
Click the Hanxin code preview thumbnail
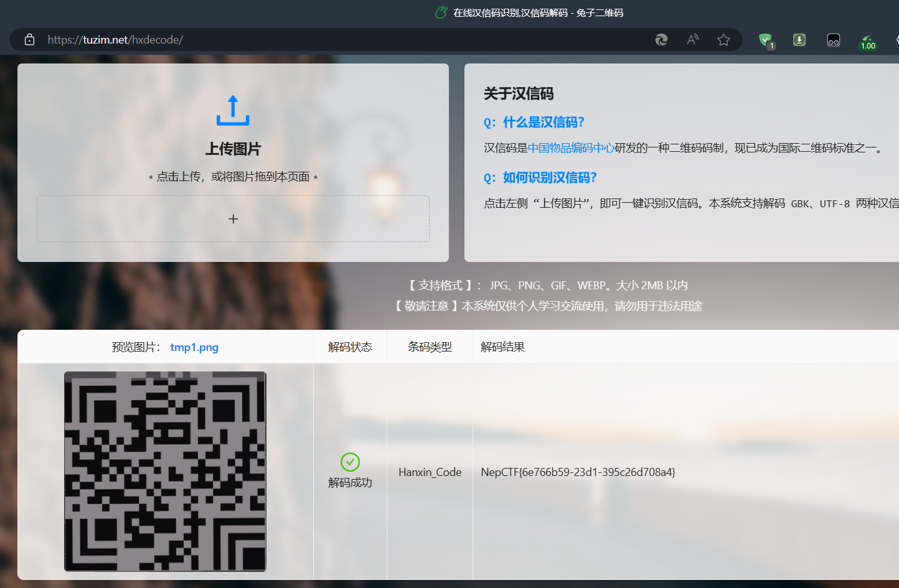(x=165, y=471)
